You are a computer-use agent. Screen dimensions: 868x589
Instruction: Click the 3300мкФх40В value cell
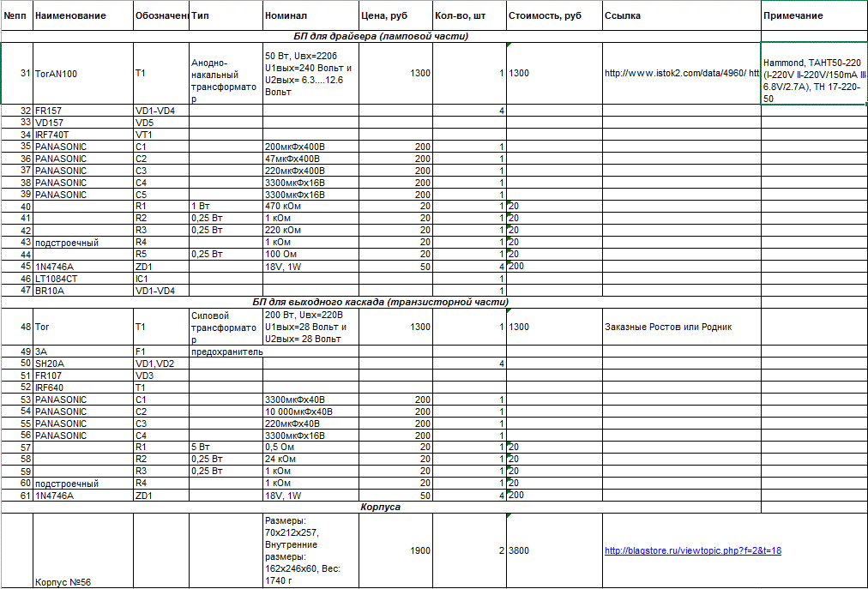click(311, 400)
